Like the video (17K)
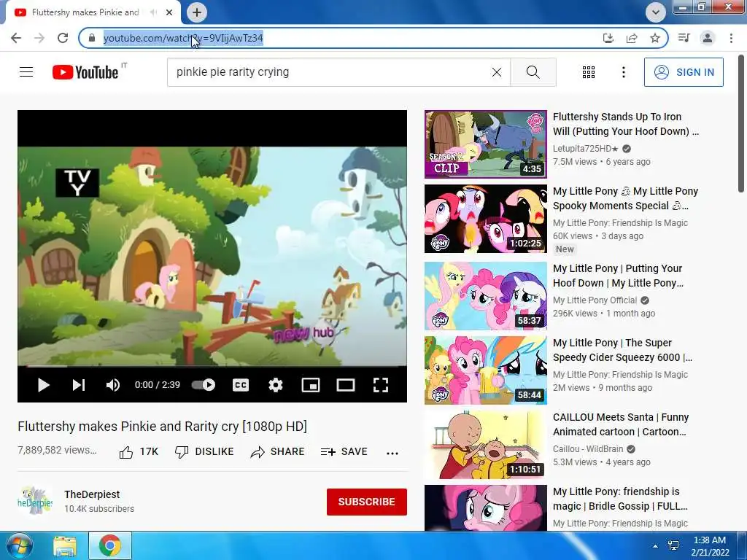Viewport: 747px width, 560px height. pyautogui.click(x=138, y=451)
